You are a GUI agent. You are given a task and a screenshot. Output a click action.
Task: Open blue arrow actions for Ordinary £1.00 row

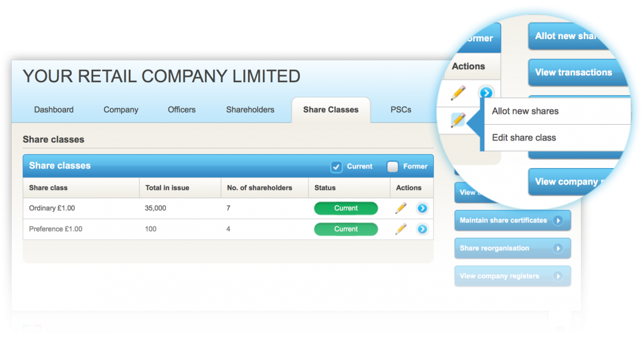[x=422, y=208]
